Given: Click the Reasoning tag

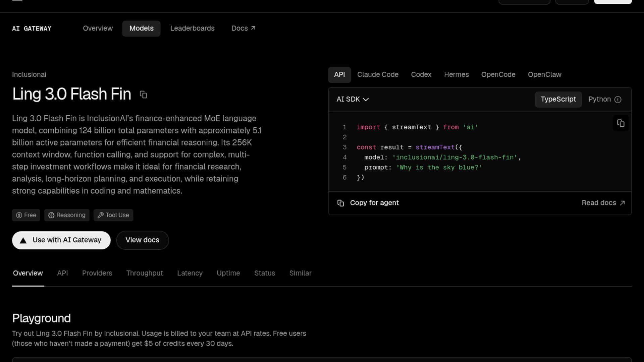Looking at the screenshot, I should click(x=67, y=215).
